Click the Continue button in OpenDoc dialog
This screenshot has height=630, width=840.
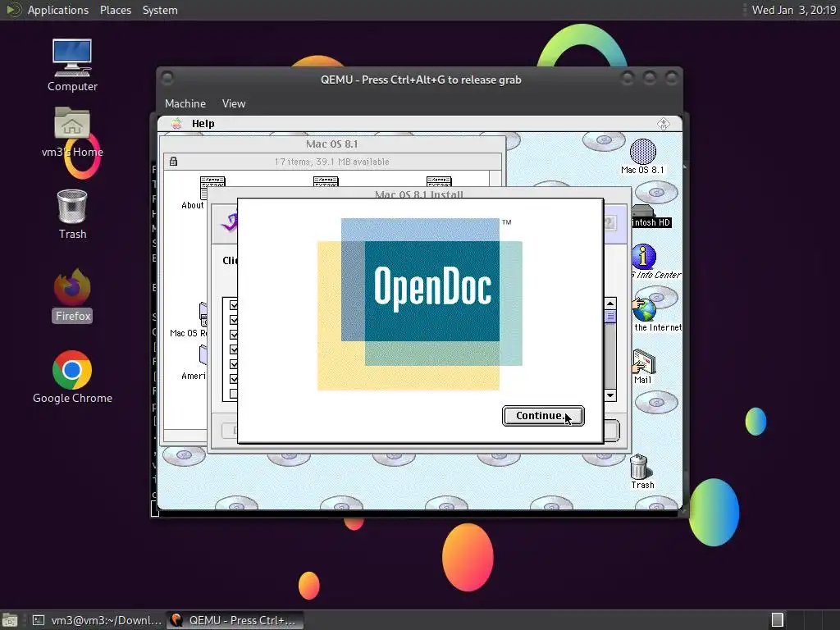(543, 416)
